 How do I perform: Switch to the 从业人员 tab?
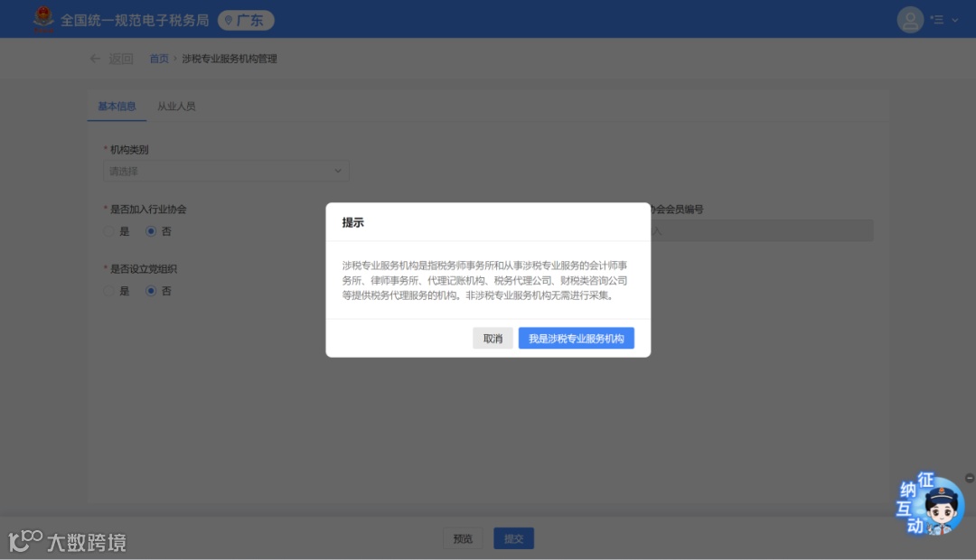(x=177, y=106)
